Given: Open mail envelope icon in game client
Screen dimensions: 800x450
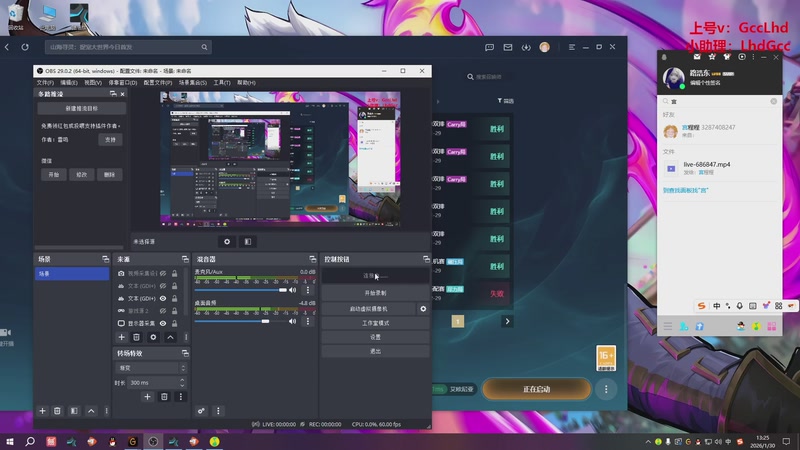Looking at the screenshot, I should click(508, 47).
